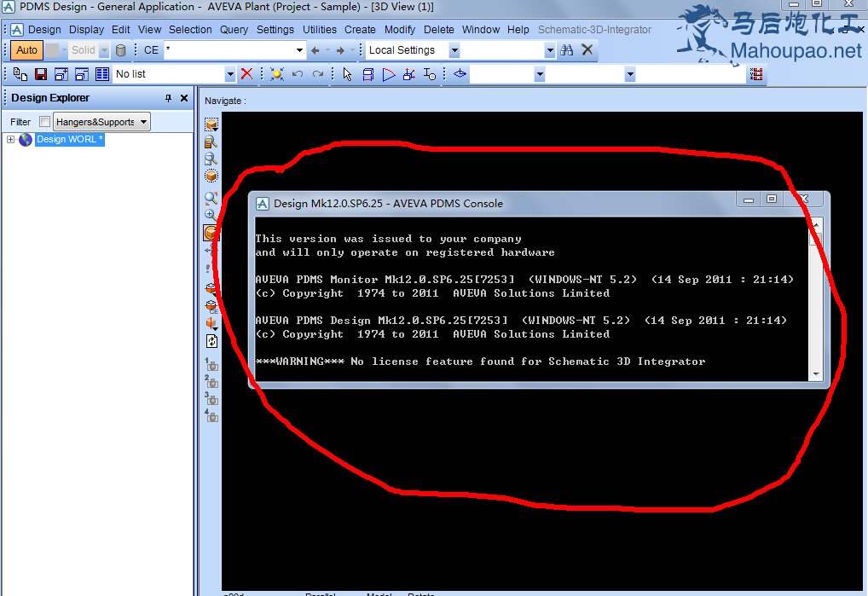
Task: Click the cylinder drawlist icon beside Solid
Action: [121, 50]
